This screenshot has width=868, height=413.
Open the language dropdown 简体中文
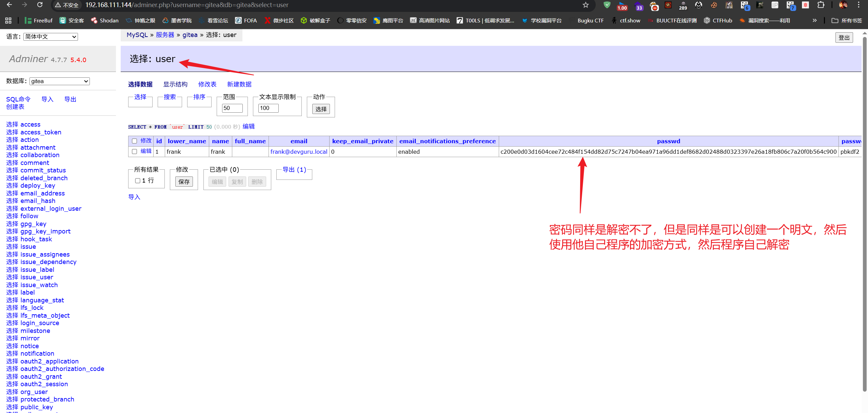click(51, 37)
